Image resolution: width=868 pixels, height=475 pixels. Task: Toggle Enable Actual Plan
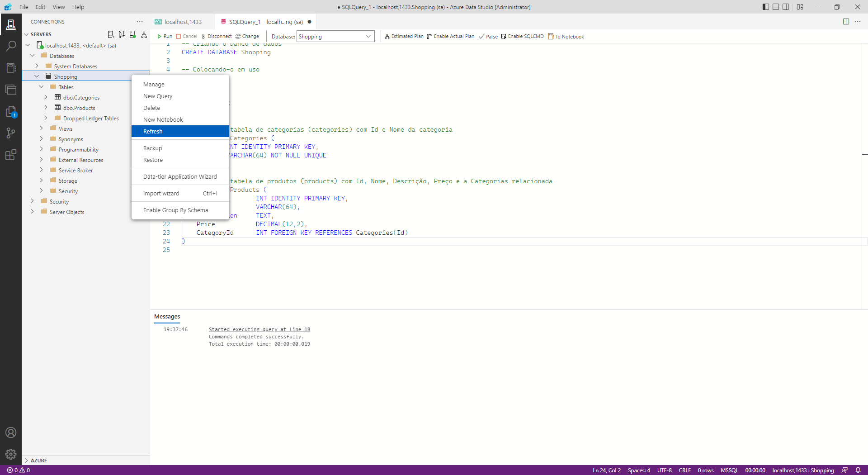coord(451,36)
